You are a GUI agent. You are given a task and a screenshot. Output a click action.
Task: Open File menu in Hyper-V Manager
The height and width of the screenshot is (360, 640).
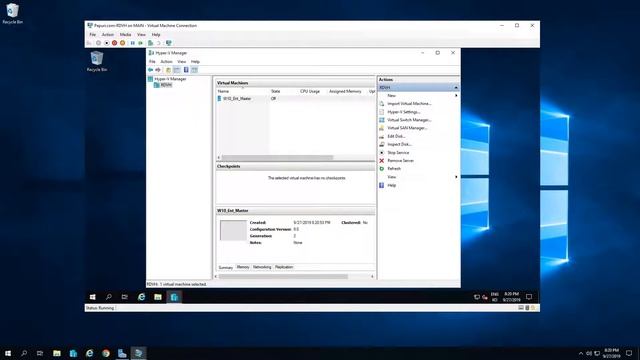point(152,62)
